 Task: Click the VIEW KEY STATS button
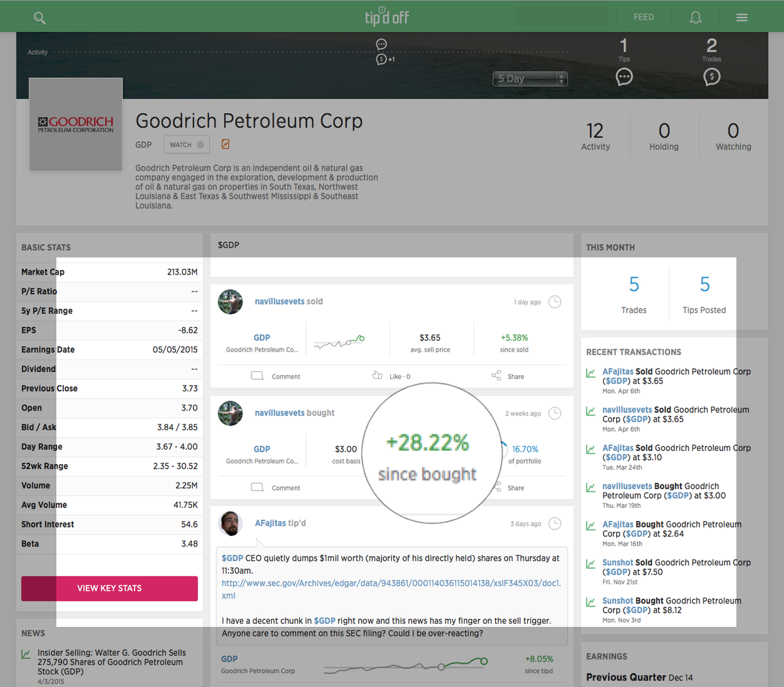(x=110, y=588)
